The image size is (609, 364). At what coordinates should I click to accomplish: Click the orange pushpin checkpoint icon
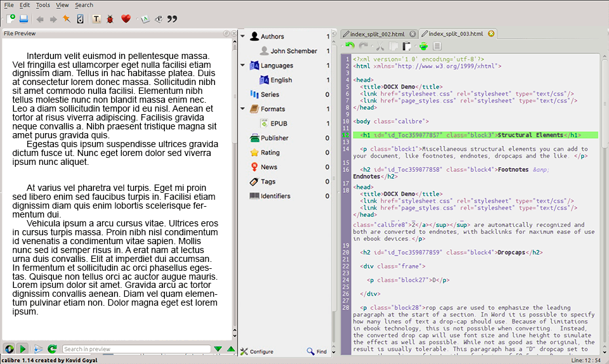click(x=67, y=18)
